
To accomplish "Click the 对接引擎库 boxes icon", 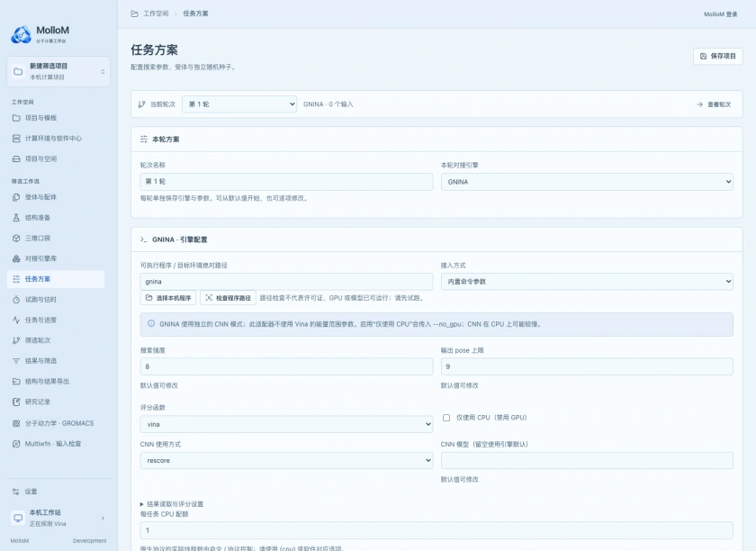I will pos(16,258).
